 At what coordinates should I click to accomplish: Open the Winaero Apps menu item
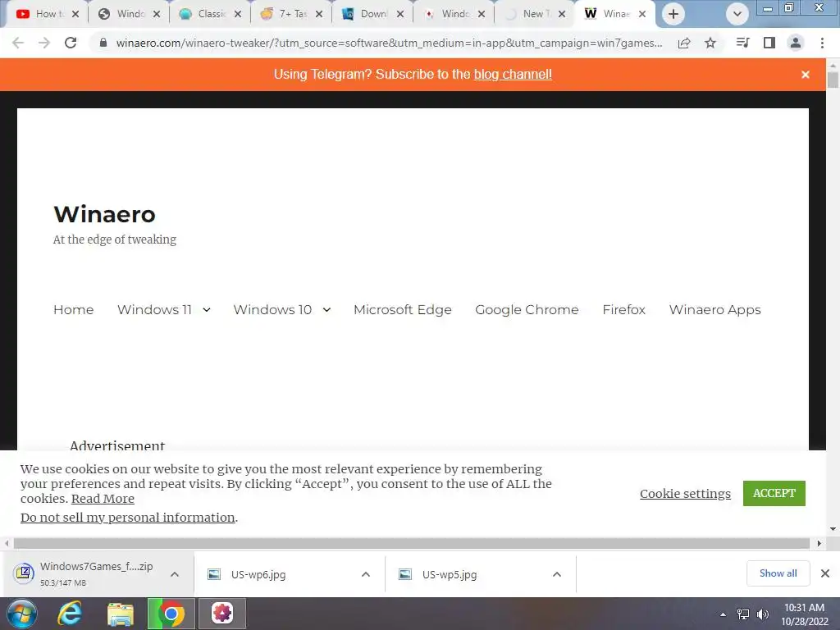pyautogui.click(x=714, y=309)
